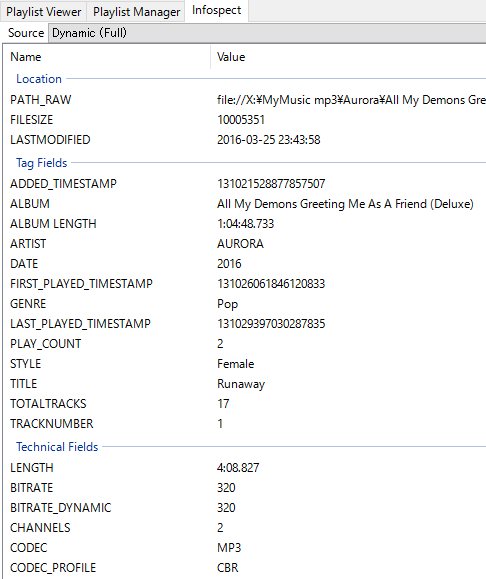Select the BITRATE_DYNAMIC row
Viewport: 486px width, 579px height.
[x=245, y=508]
